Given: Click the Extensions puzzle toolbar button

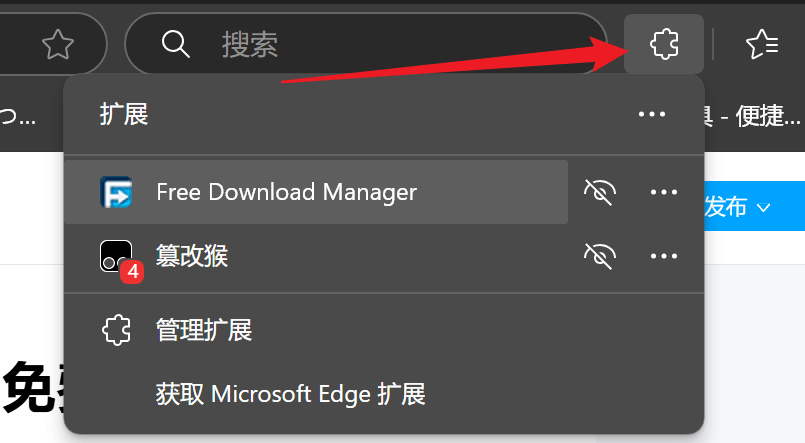Looking at the screenshot, I should (664, 44).
